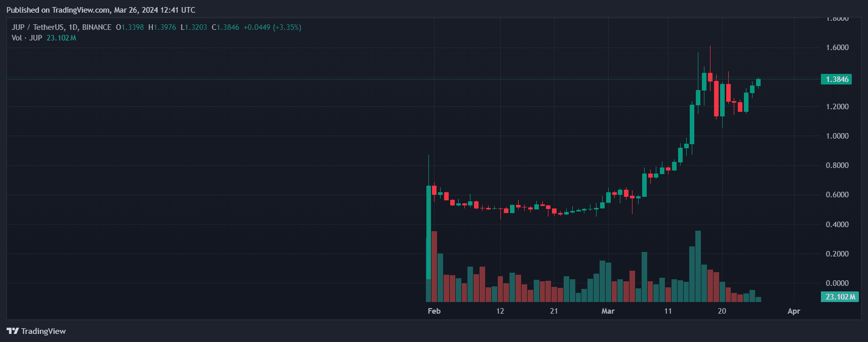The width and height of the screenshot is (868, 342).
Task: Click the Vol · JUP indicator legend
Action: pos(27,38)
